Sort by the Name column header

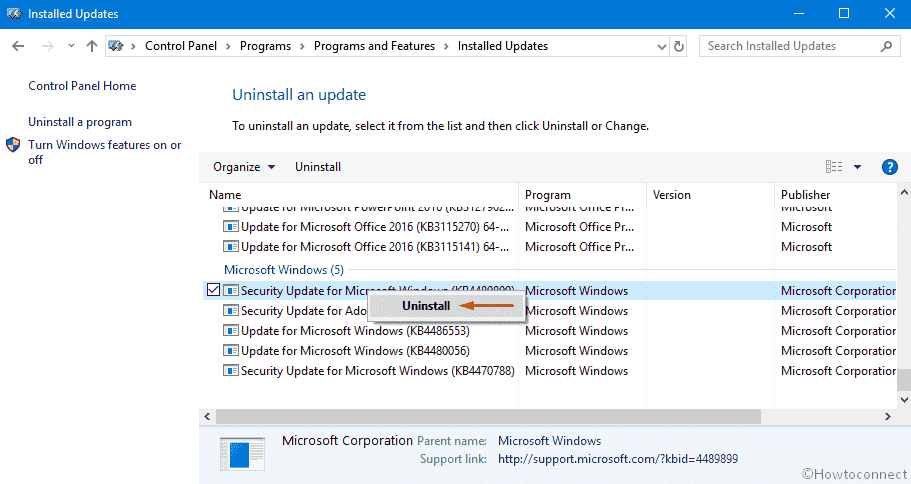coord(225,195)
